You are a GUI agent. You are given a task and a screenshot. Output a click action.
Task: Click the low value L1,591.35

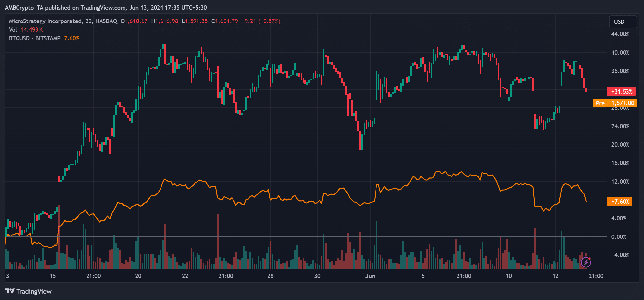click(x=195, y=21)
